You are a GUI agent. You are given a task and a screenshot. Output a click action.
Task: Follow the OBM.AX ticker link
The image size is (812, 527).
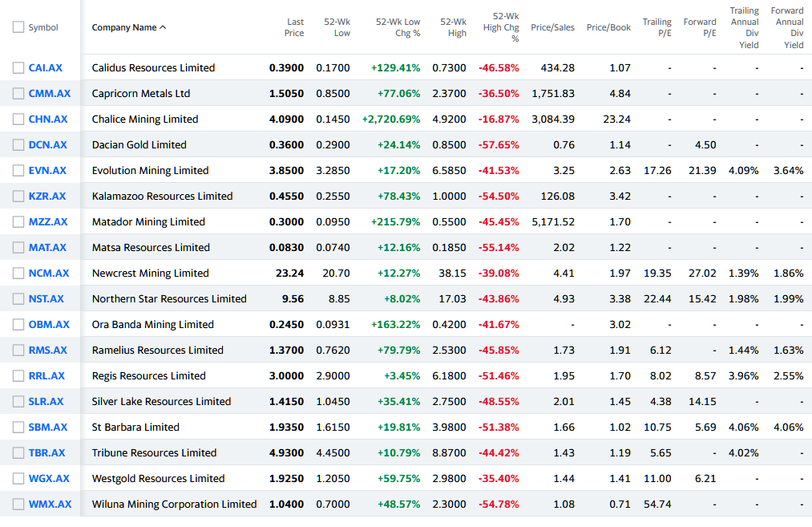(x=49, y=324)
